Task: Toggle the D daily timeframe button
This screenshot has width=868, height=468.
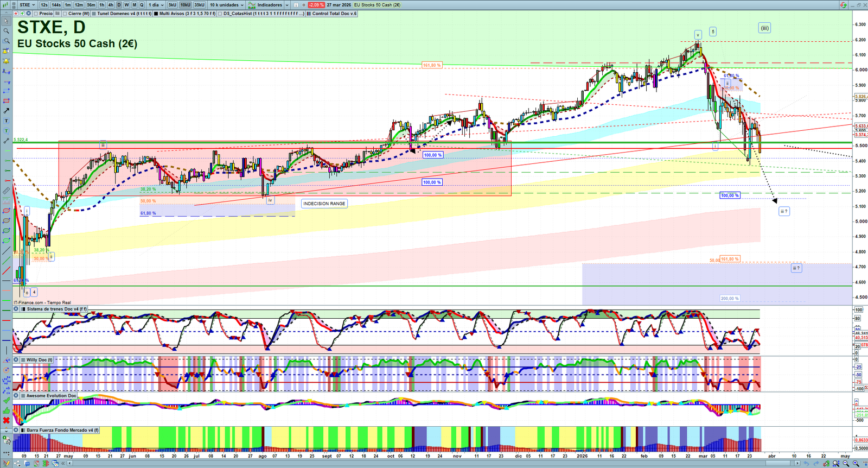Action: 119,5
